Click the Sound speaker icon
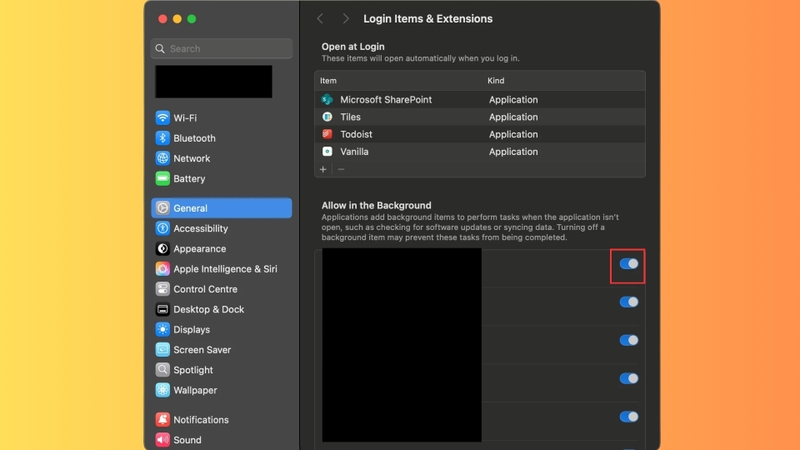 162,440
